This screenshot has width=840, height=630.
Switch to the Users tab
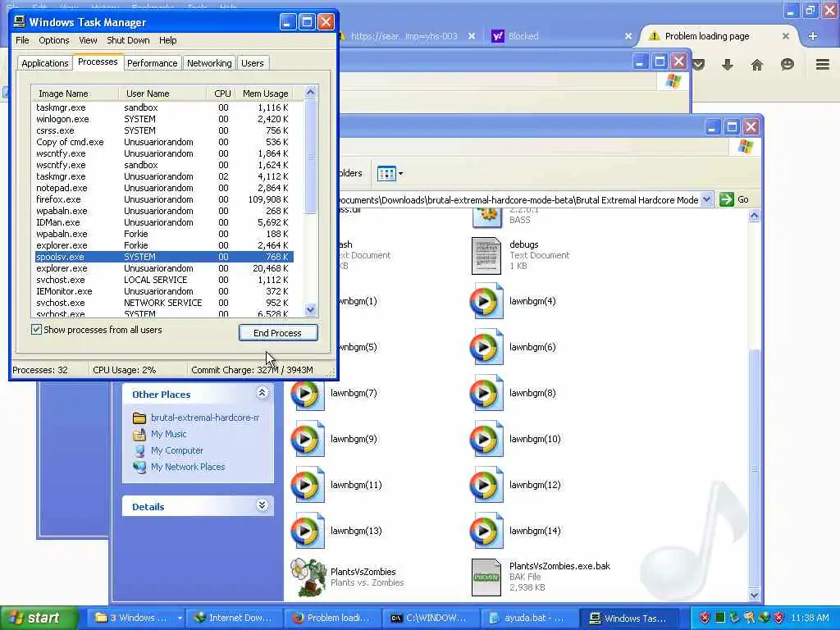(253, 63)
